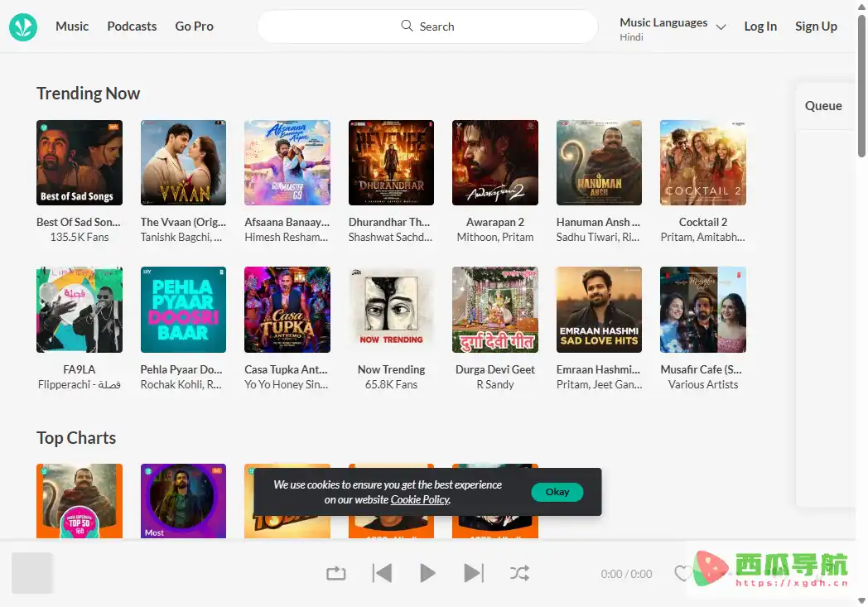This screenshot has width=868, height=607.
Task: Open Best of Sad Songs cover
Action: (80, 162)
